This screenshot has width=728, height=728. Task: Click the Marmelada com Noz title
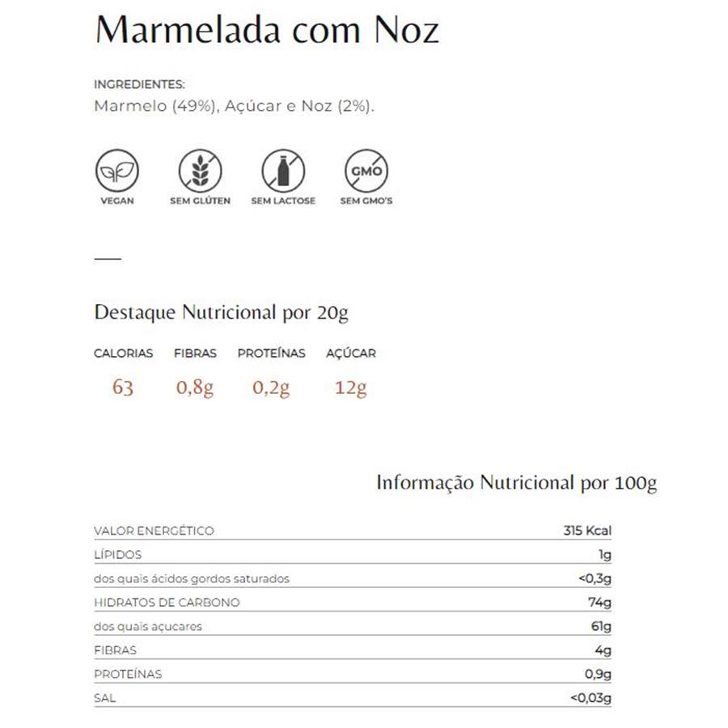tap(267, 31)
